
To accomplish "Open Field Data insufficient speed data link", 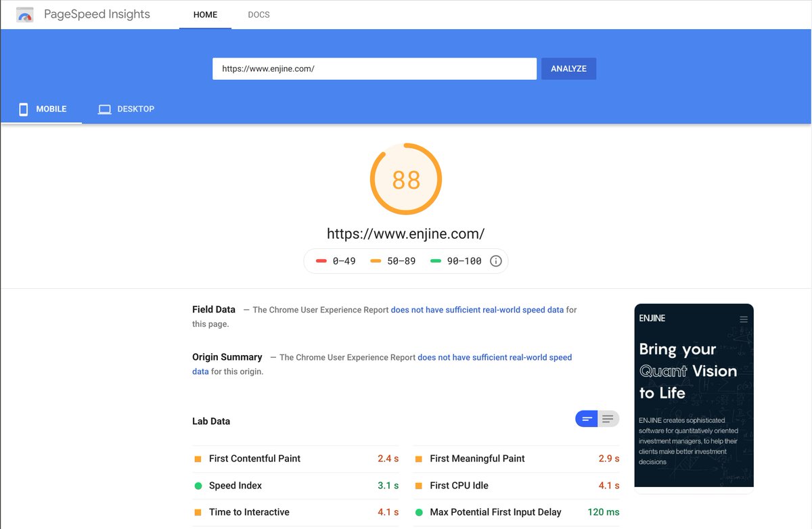I will click(x=477, y=310).
